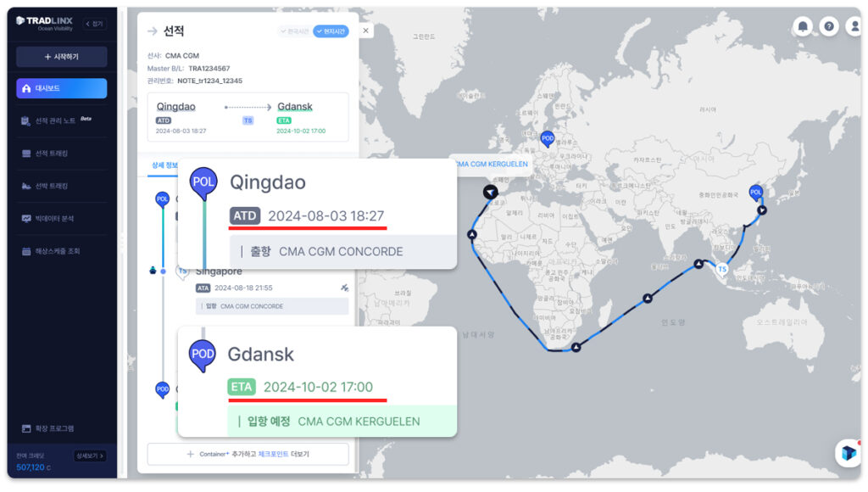Click reference number NOTE_tr1234_12345
Screen dimensions: 868x492
coord(210,81)
